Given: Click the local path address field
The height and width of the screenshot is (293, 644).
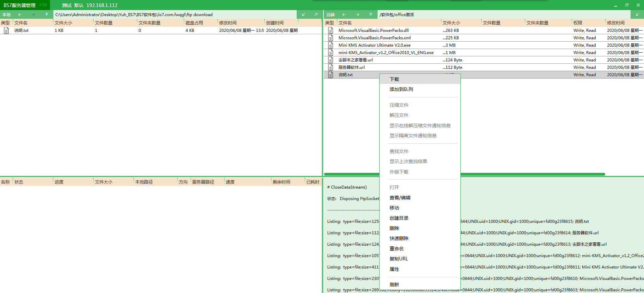Looking at the screenshot, I should pyautogui.click(x=175, y=14).
